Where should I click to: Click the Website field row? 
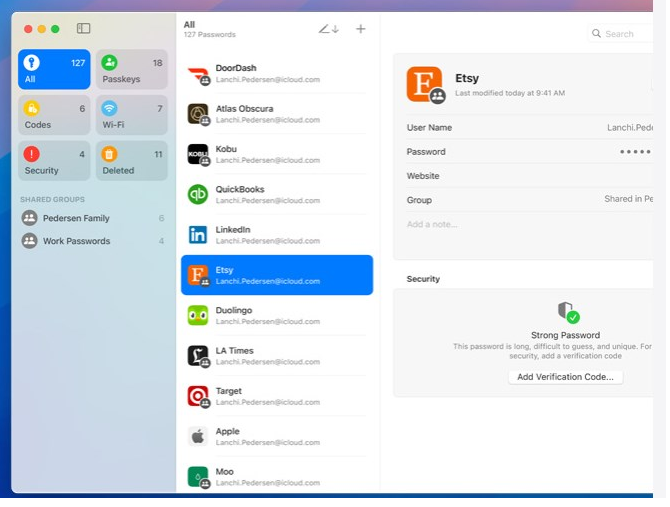pos(529,176)
